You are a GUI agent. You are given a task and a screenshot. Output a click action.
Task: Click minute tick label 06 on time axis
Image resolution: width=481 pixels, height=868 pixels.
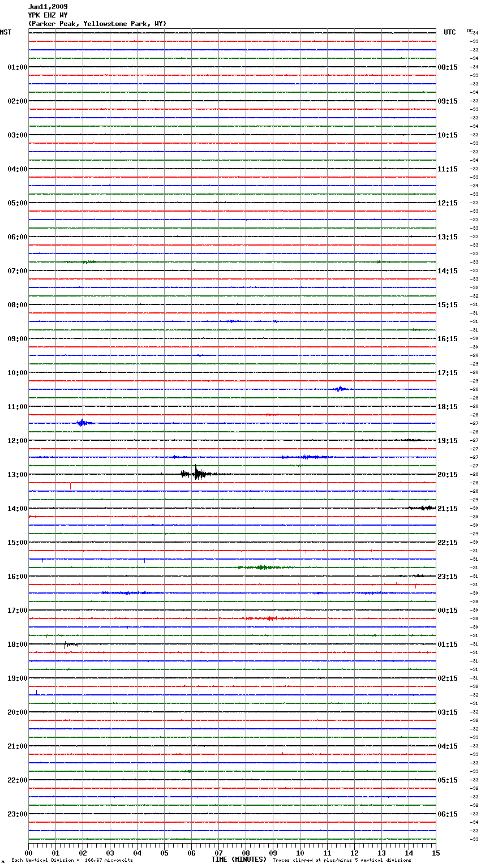(191, 853)
